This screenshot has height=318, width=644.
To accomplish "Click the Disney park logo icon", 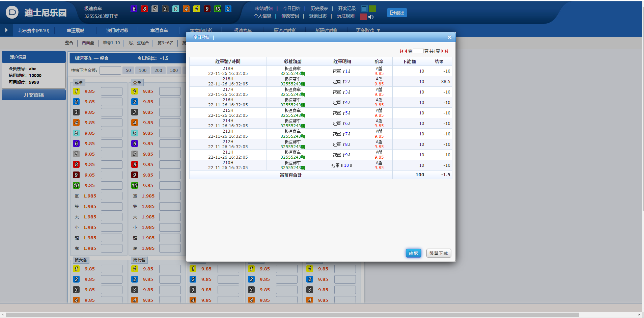I will [x=12, y=12].
